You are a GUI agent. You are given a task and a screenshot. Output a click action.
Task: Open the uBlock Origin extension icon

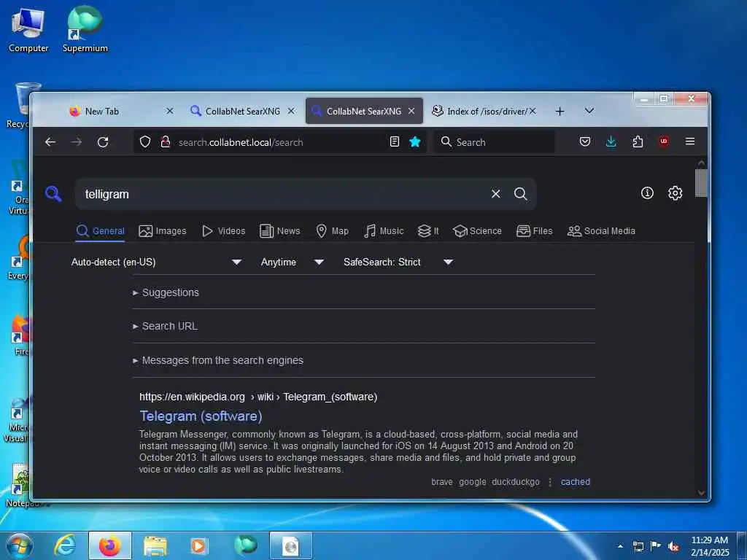coord(664,141)
